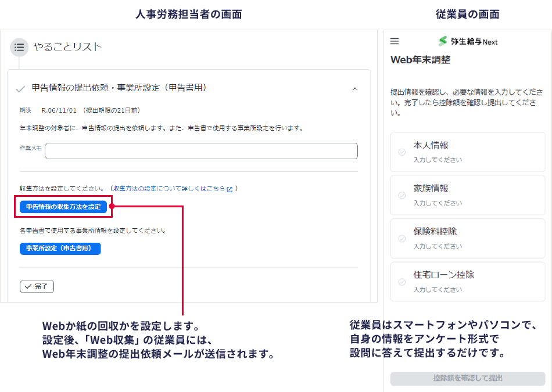This screenshot has width=552, height=392.
Task: Open the 収集方法の設定について詳しくはこちら link
Action: tap(169, 189)
